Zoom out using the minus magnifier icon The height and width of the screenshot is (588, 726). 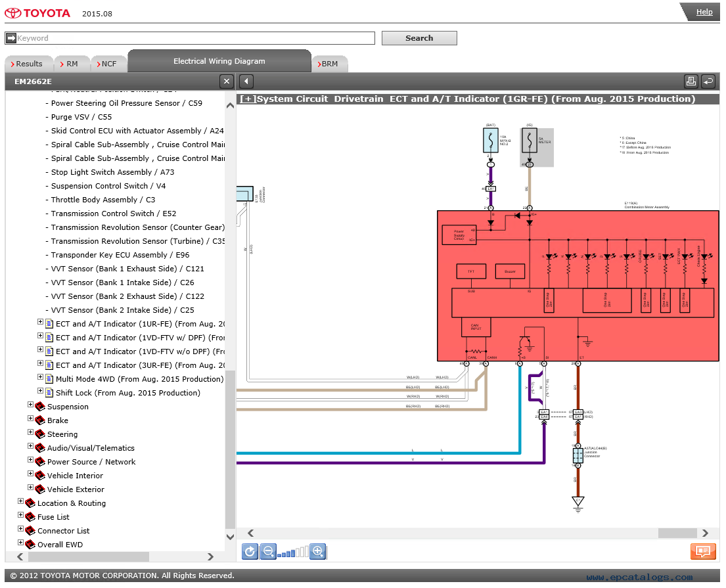click(268, 551)
